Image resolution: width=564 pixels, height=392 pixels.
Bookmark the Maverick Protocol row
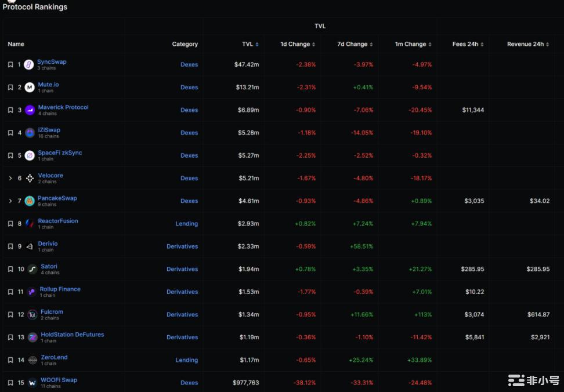10,110
